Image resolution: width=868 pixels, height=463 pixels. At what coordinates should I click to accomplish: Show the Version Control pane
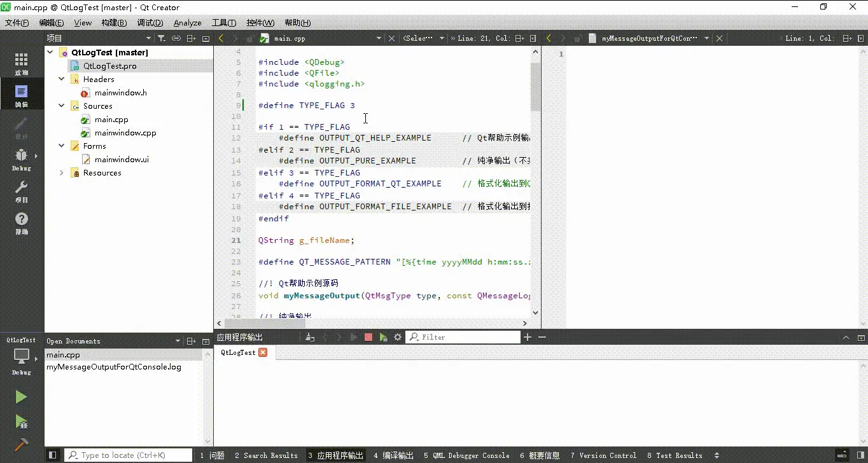(603, 455)
